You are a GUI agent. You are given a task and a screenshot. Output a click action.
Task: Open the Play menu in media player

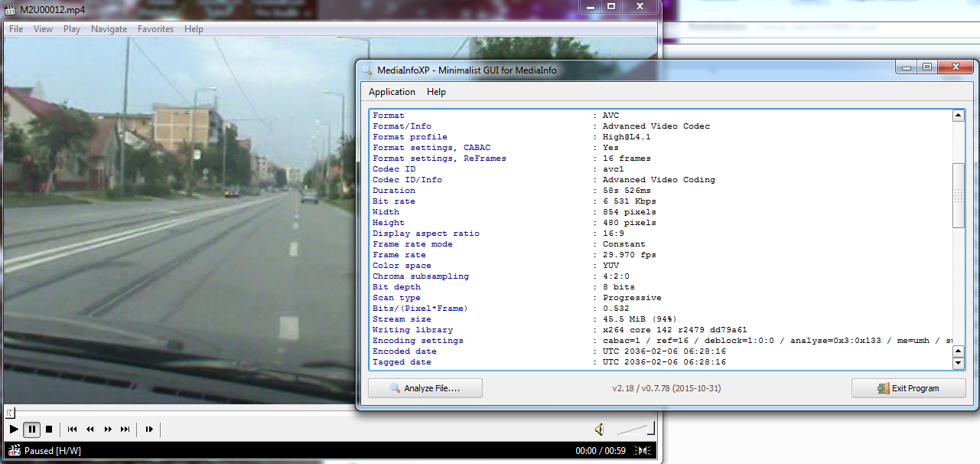click(72, 29)
